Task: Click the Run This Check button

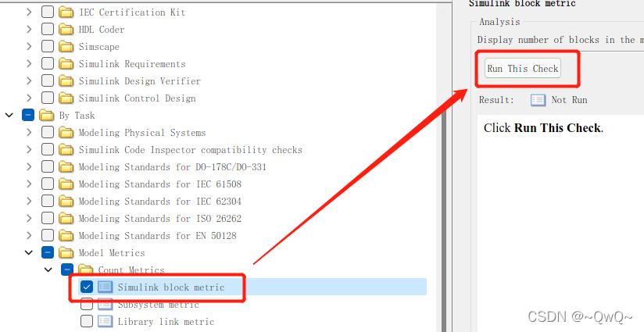Action: 522,69
